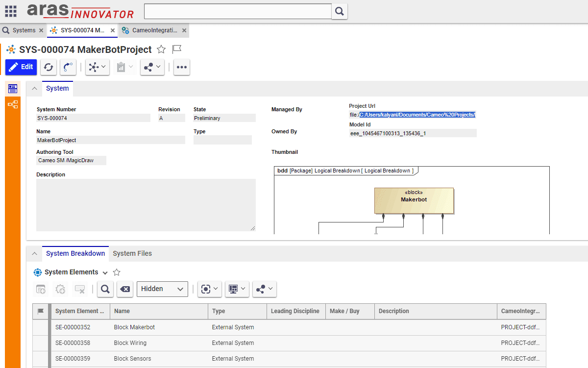Click External System type in Block Wiring row
588x368 pixels.
(x=233, y=343)
